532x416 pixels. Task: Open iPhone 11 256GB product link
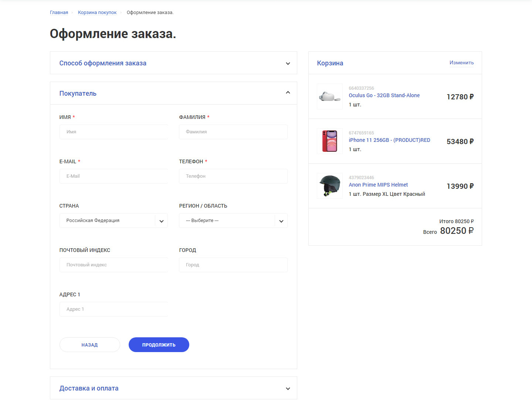(x=389, y=140)
